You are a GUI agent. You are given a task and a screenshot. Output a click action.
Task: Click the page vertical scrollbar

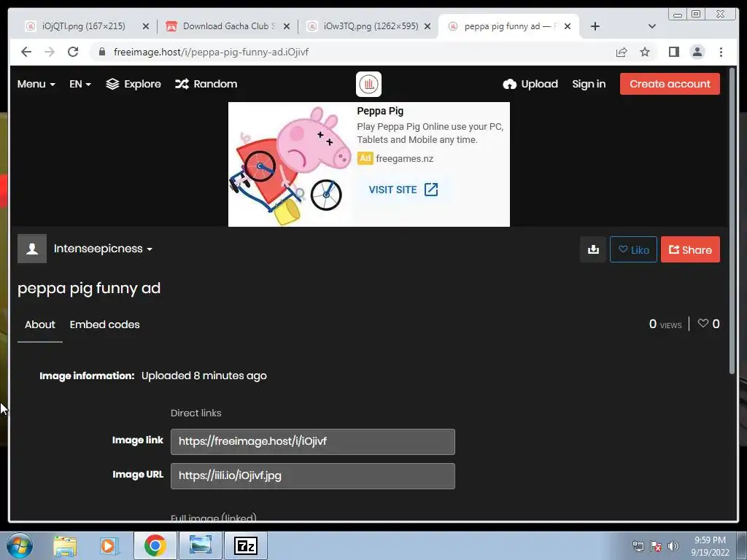pos(732,222)
